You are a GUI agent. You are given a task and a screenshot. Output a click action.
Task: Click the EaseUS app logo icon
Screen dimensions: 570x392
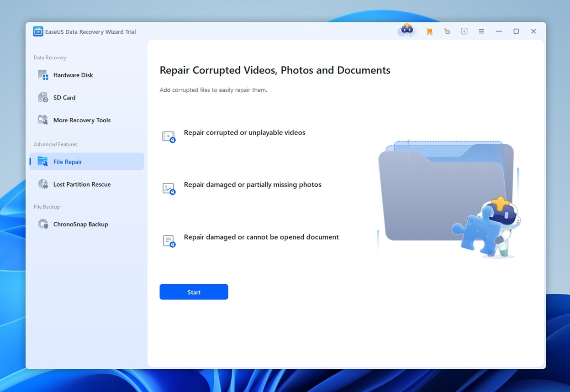(x=38, y=31)
